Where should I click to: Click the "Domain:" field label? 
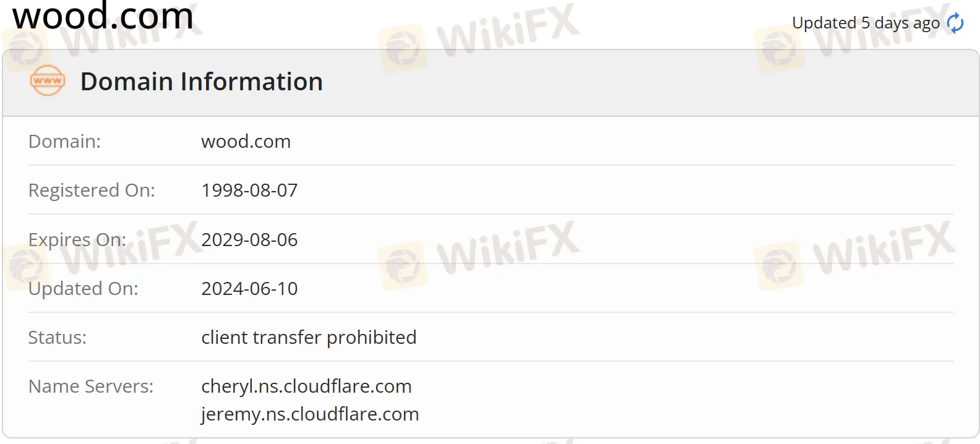pos(64,142)
